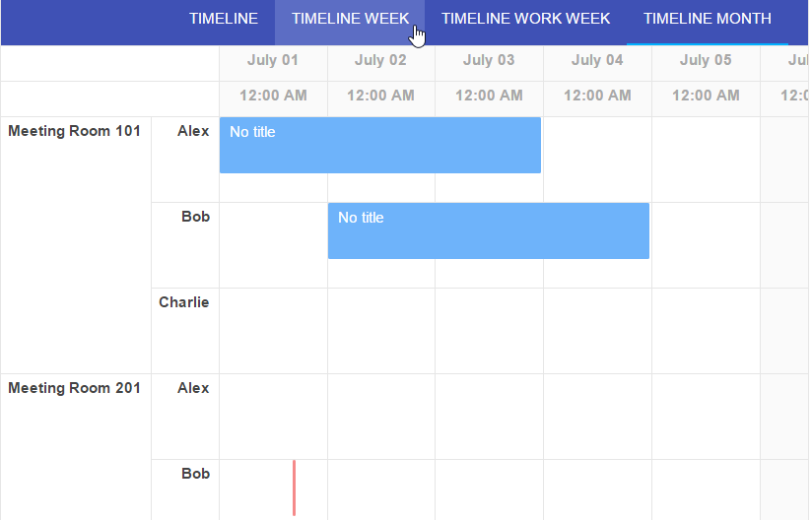Click the July 02 date header
The width and height of the screenshot is (812, 520).
pos(381,60)
